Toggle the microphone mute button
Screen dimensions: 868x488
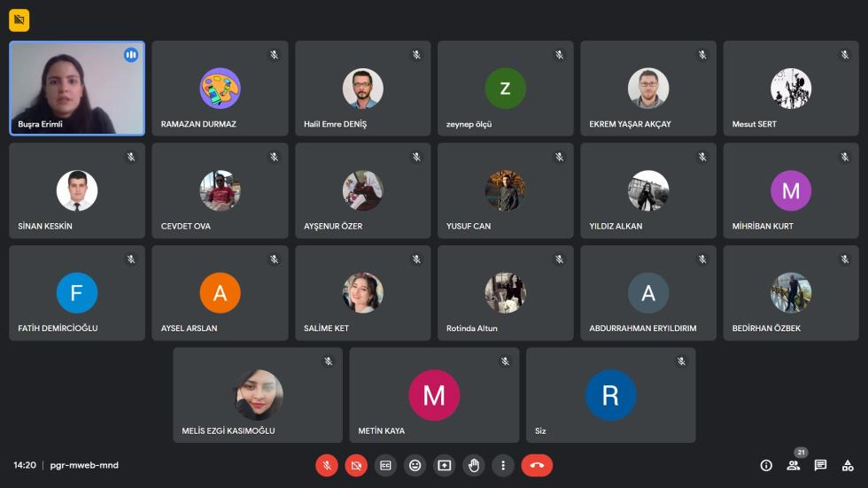[327, 465]
